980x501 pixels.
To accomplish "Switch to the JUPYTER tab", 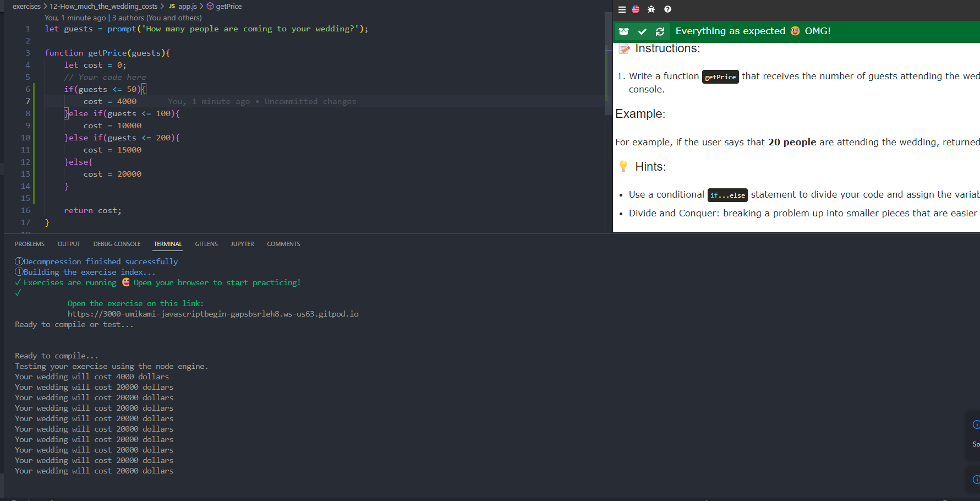I will (242, 244).
